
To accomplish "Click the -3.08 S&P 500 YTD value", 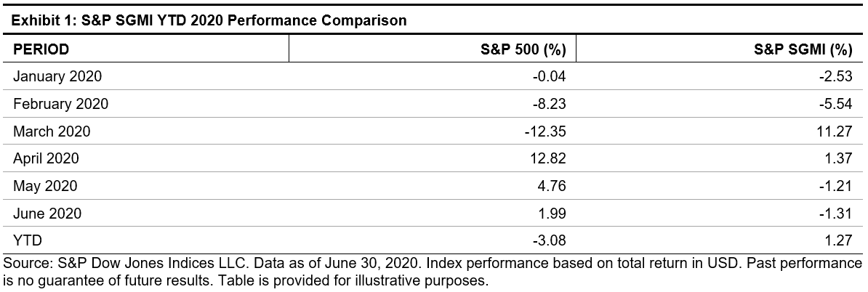I will tap(549, 240).
